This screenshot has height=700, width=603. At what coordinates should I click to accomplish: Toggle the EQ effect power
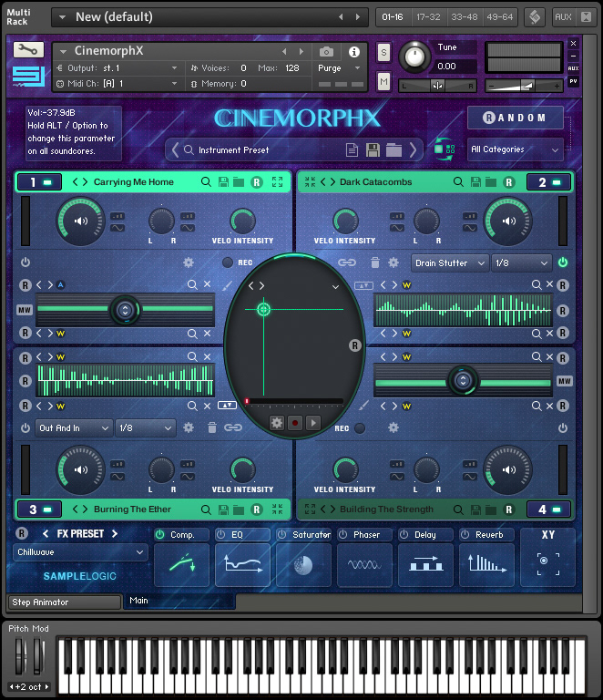pyautogui.click(x=220, y=534)
